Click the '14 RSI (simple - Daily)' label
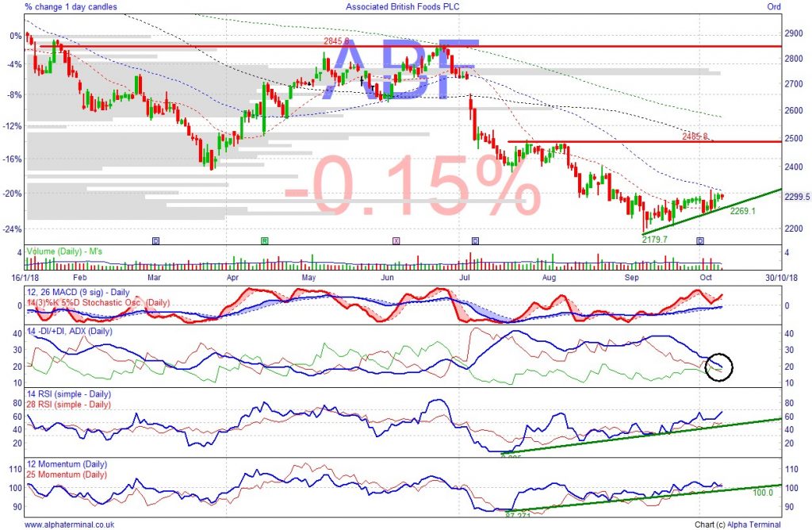Image resolution: width=812 pixels, height=530 pixels. (x=69, y=394)
